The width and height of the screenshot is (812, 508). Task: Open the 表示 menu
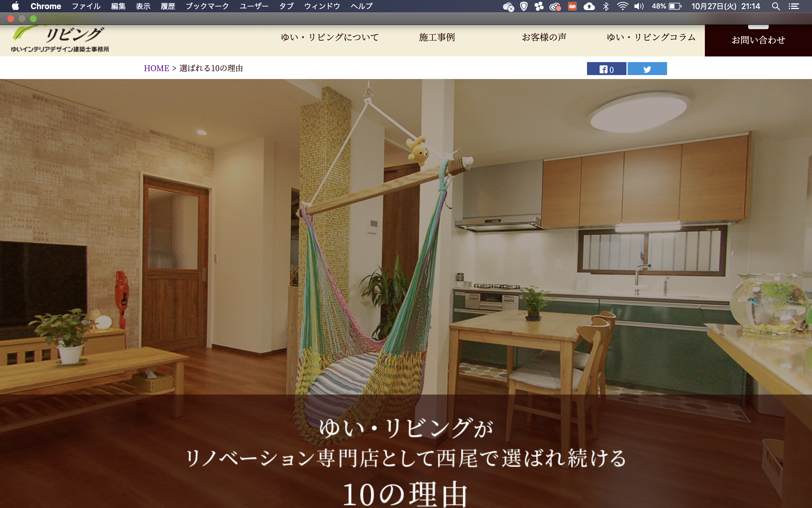click(x=143, y=6)
